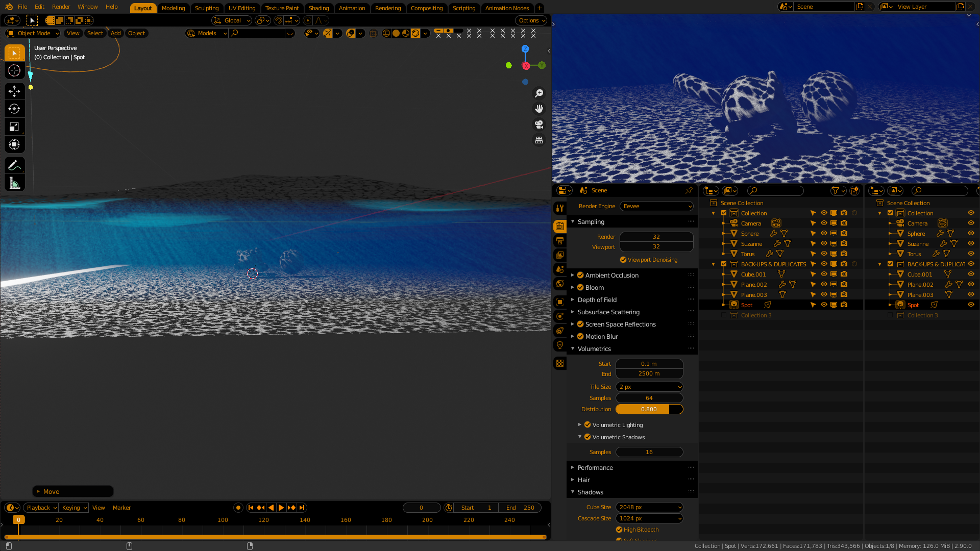The height and width of the screenshot is (551, 980).
Task: Adjust the Distribution 0.800 slider
Action: (649, 409)
